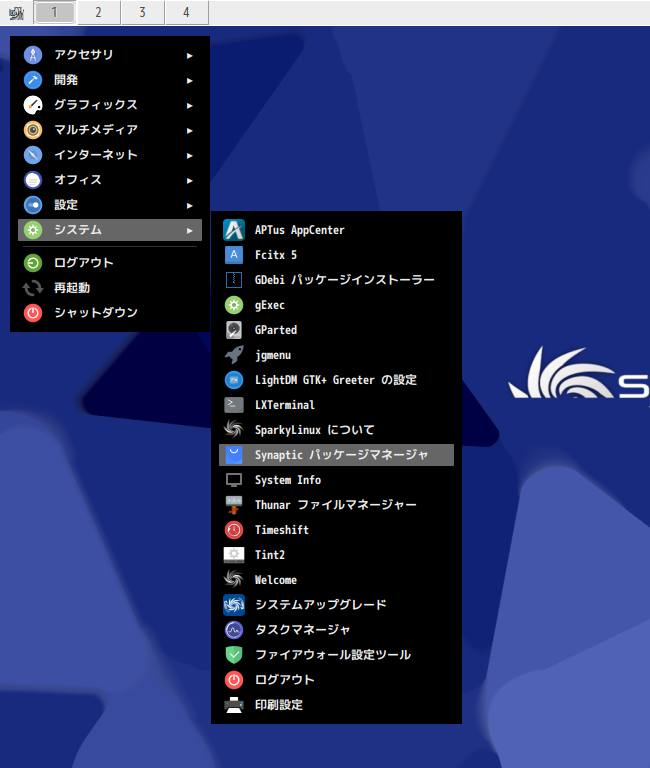Screen dimensions: 650x768
Task: Click the APTus AppCenter icon
Action: point(234,230)
